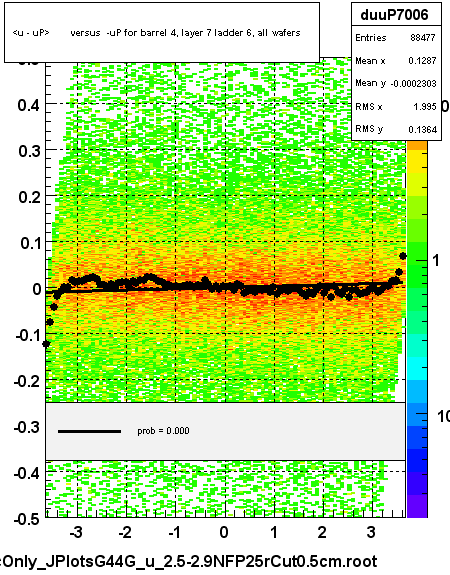Click the Mean y statistic row
The image size is (450, 575).
click(396, 83)
